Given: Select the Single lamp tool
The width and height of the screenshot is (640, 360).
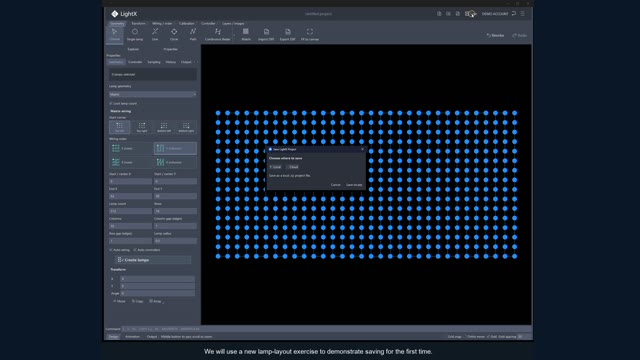Looking at the screenshot, I should pos(135,34).
